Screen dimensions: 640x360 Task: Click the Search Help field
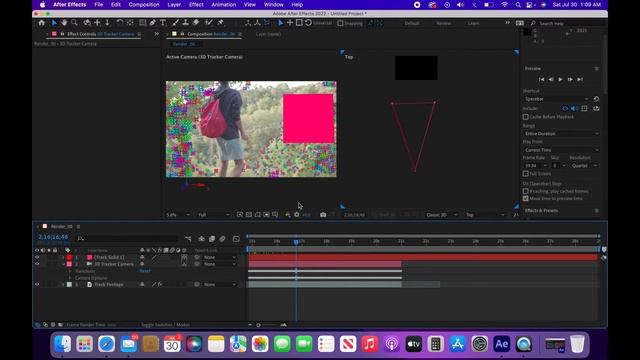pyautogui.click(x=568, y=23)
